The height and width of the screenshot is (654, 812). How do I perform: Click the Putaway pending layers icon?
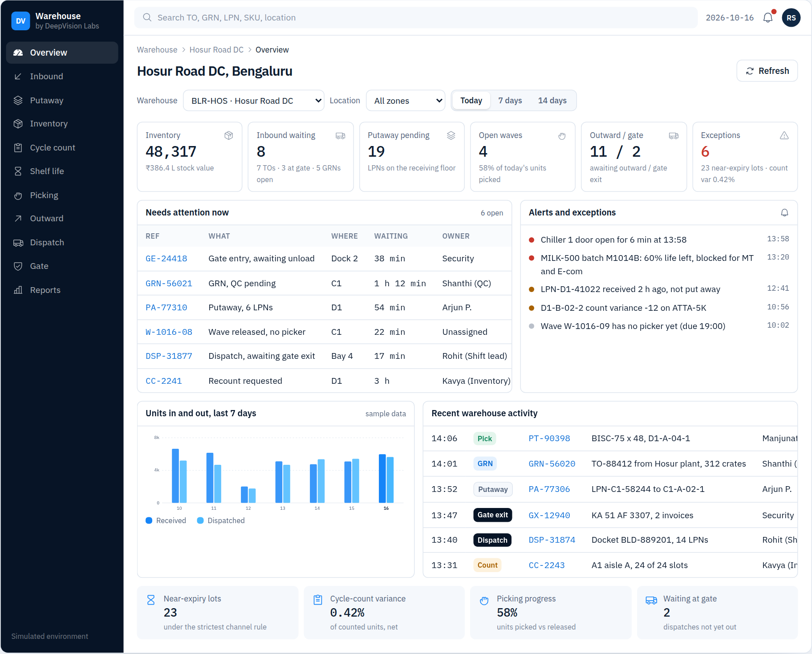[x=451, y=135]
